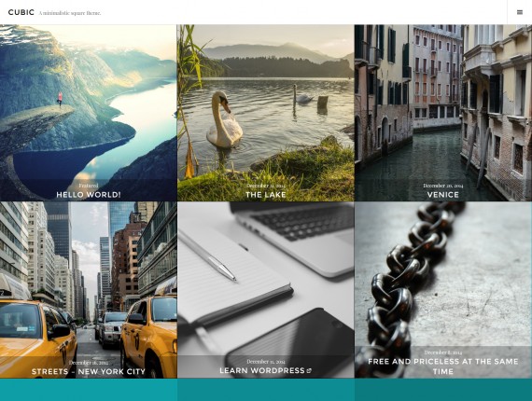Select the black chain thumbnail image
The height and width of the screenshot is (401, 532).
[x=443, y=274]
